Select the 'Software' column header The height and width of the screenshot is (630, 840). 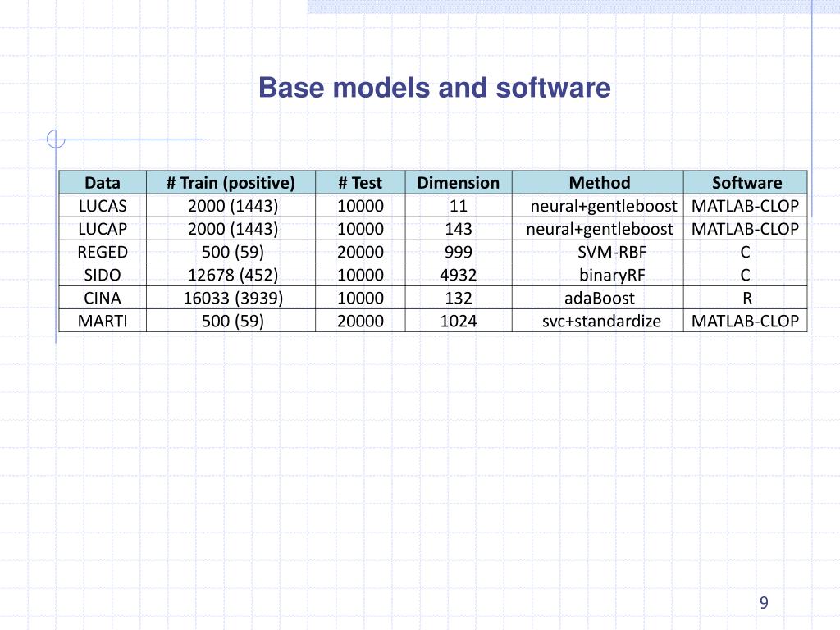tap(745, 183)
